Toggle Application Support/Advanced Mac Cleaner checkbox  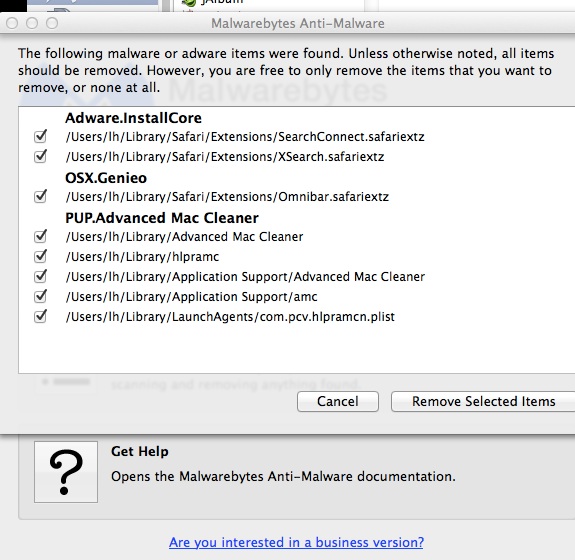click(x=40, y=277)
